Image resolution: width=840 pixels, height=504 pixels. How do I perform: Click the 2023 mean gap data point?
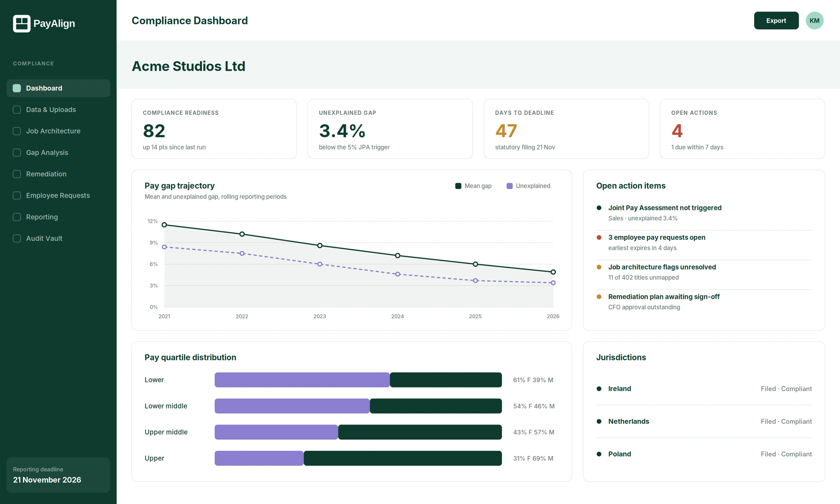coord(320,246)
